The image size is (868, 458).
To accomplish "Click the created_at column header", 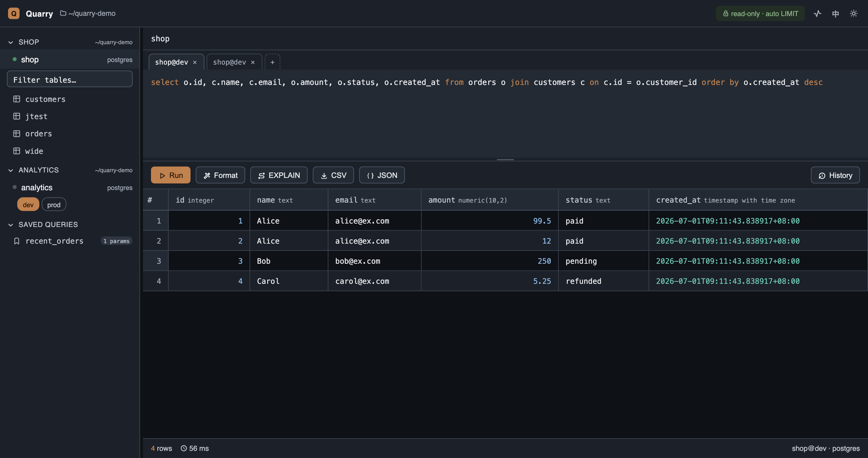I will [758, 200].
